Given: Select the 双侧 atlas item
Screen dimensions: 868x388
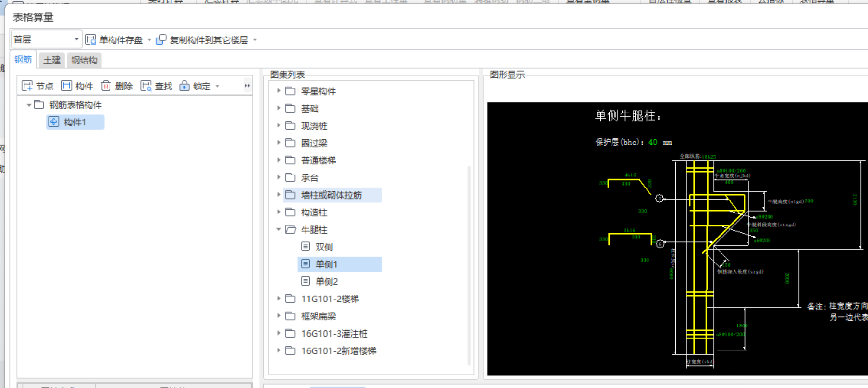Looking at the screenshot, I should [324, 247].
